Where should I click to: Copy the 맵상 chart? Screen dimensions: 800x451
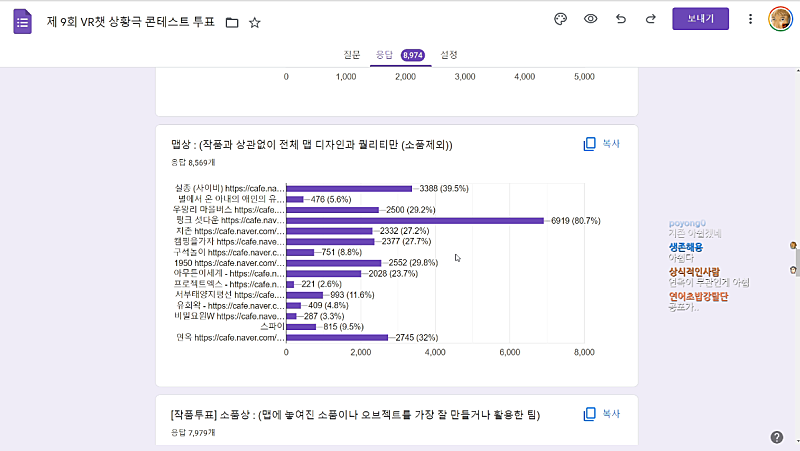point(602,144)
